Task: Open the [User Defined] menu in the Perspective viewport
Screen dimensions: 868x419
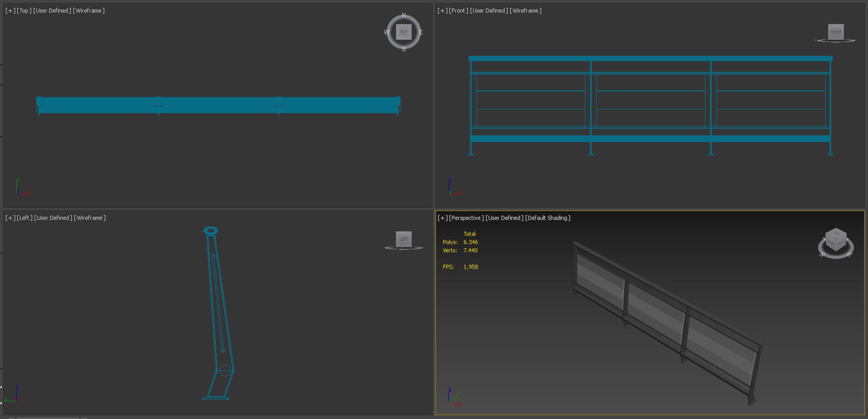Action: coord(504,218)
